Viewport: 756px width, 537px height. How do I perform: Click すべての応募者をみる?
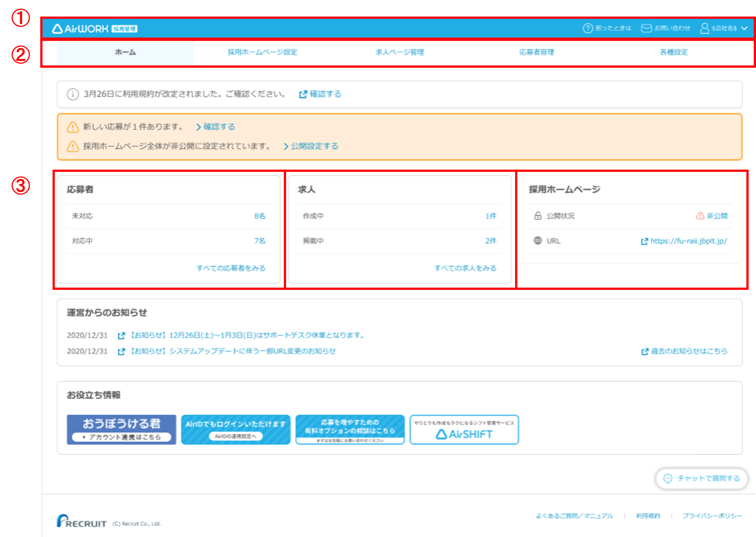pyautogui.click(x=231, y=268)
